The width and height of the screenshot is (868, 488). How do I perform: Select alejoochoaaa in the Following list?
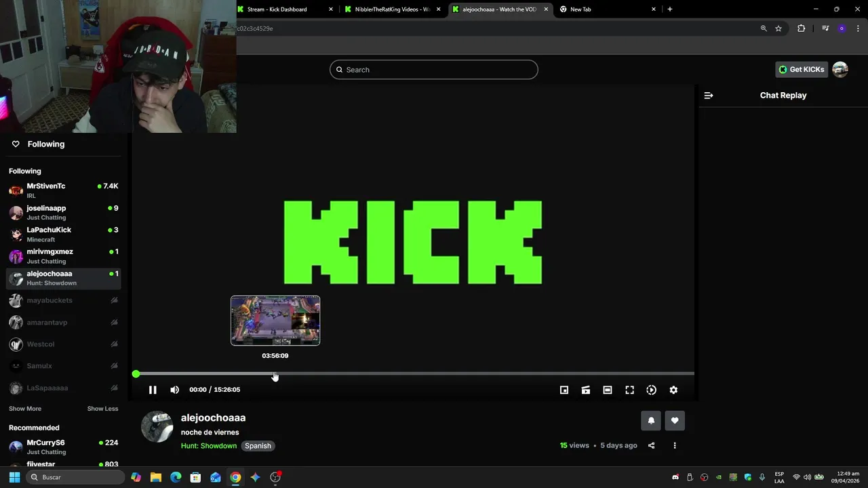tap(64, 278)
